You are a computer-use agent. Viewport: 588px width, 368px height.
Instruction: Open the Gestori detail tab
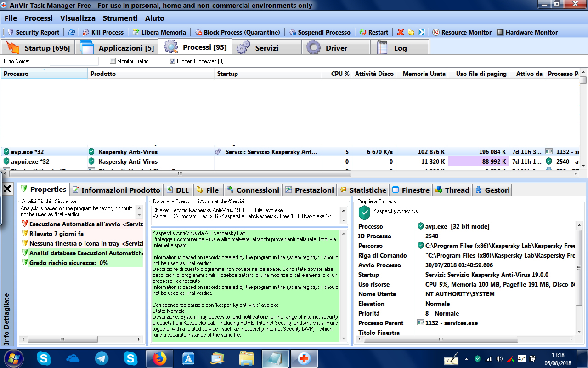click(x=492, y=190)
